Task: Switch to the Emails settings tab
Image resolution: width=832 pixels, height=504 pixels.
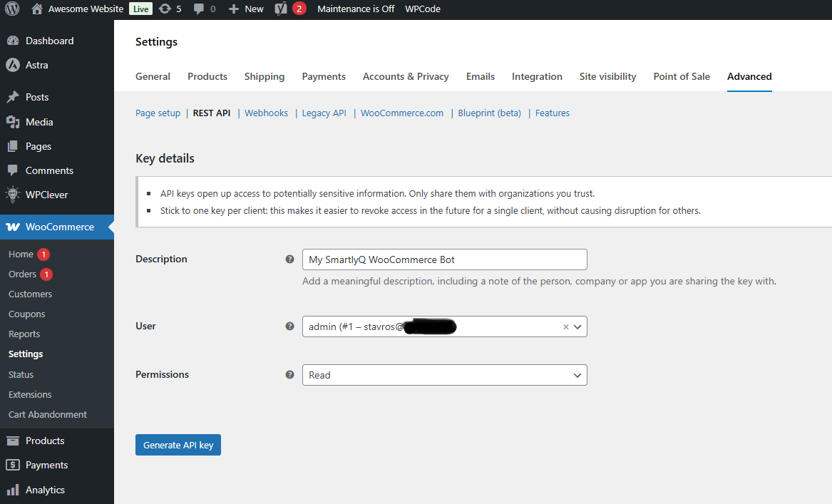Action: coord(481,76)
